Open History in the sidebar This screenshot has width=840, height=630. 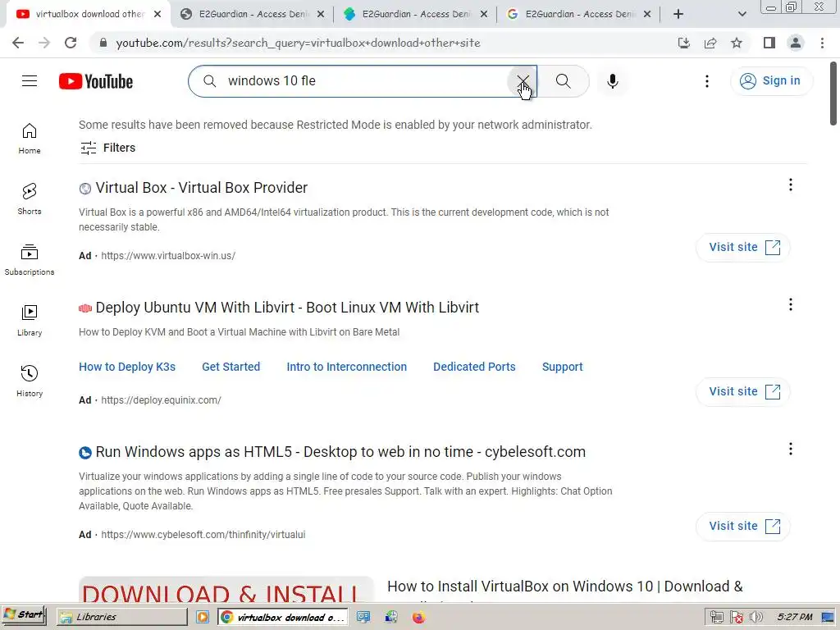(x=30, y=381)
